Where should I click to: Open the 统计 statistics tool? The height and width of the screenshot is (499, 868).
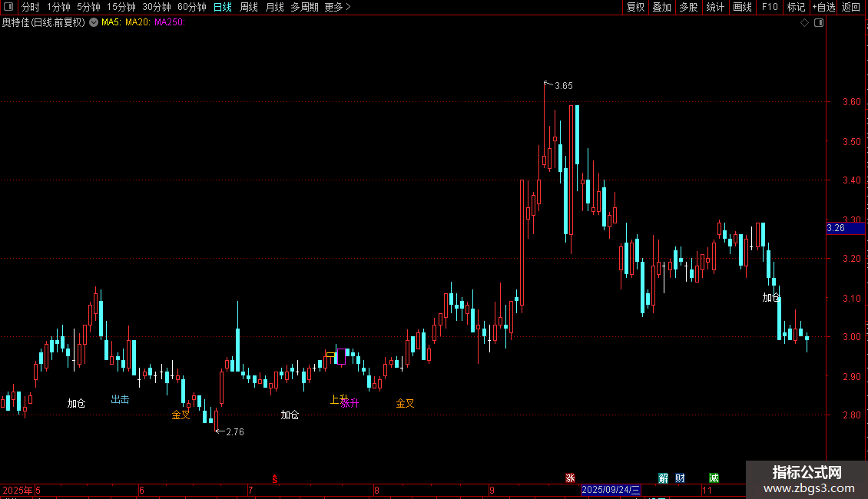pyautogui.click(x=715, y=7)
